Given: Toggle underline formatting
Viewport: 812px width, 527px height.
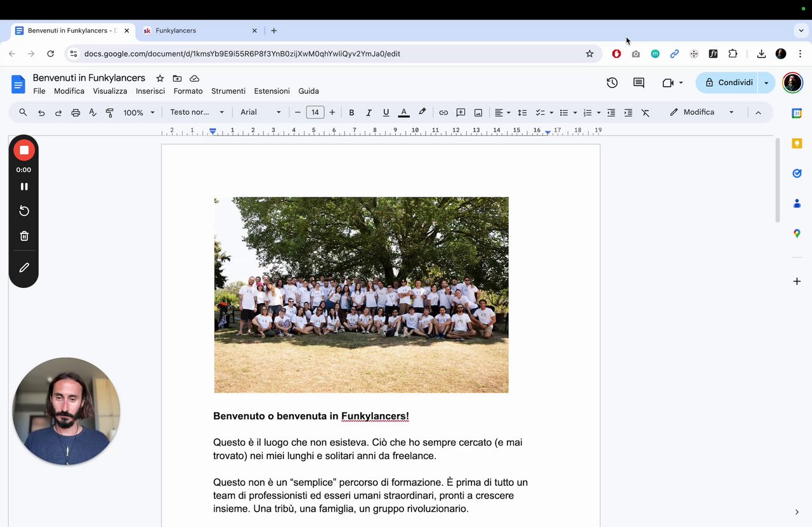Looking at the screenshot, I should pyautogui.click(x=386, y=112).
